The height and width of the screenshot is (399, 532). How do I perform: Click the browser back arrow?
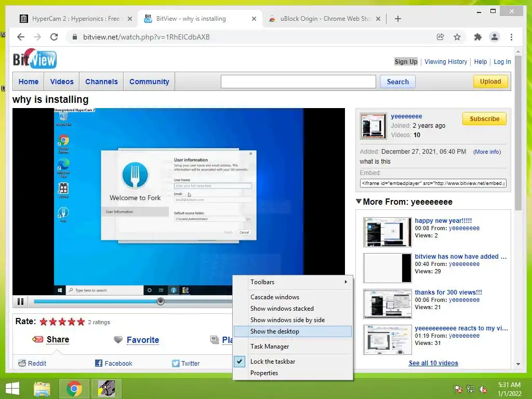click(21, 37)
